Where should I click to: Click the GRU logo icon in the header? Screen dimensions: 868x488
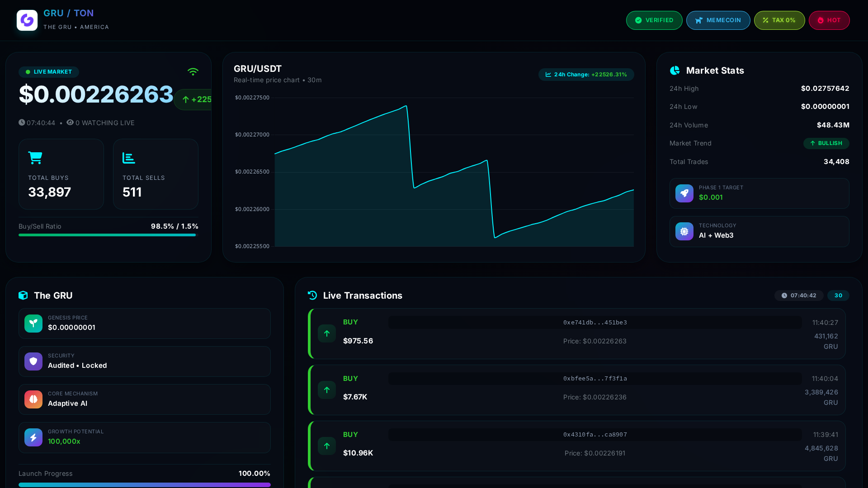click(x=27, y=20)
